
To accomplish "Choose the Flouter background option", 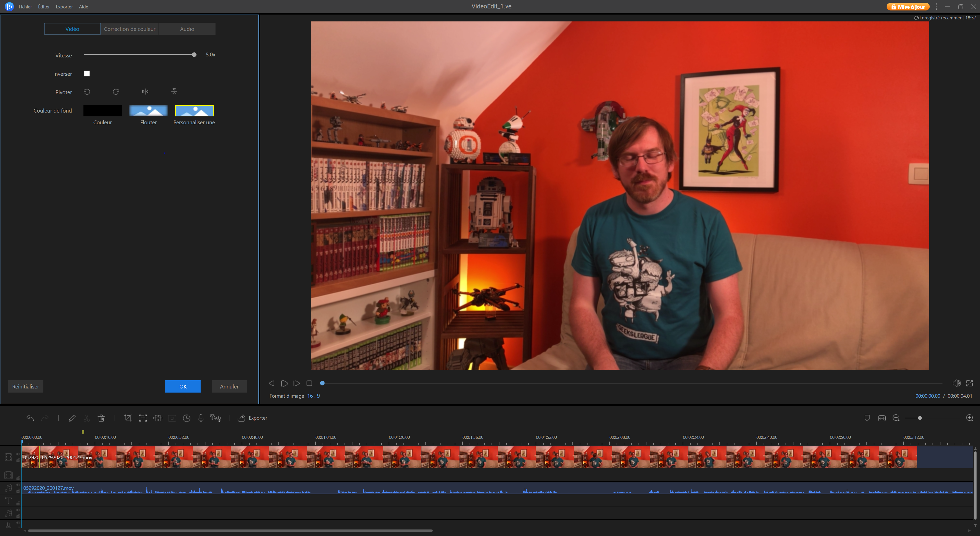I will click(148, 110).
